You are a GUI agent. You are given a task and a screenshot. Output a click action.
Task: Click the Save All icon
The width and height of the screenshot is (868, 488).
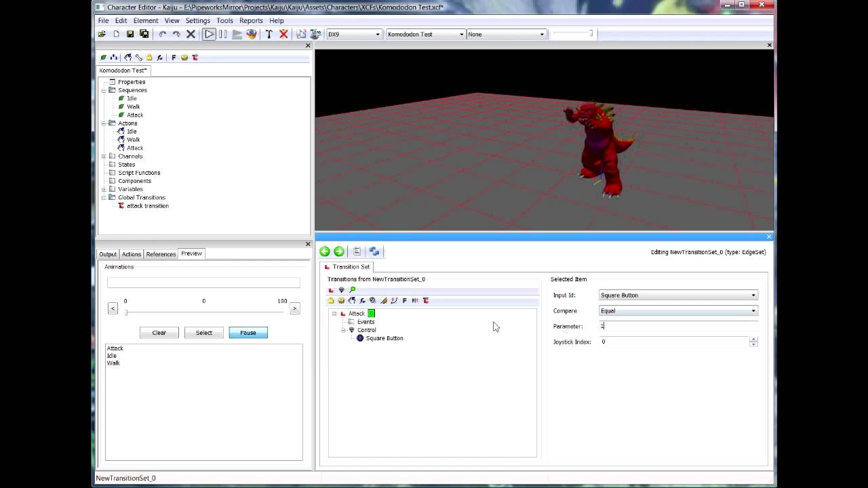[144, 34]
